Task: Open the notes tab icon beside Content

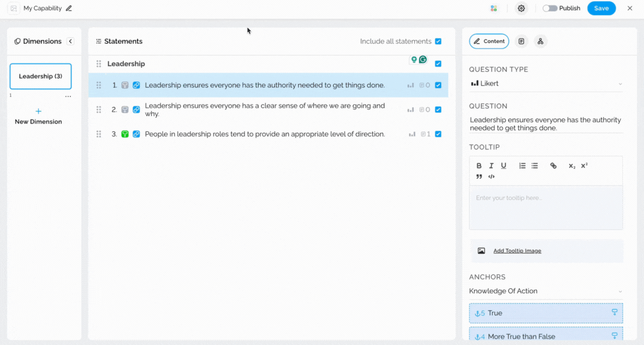Action: [x=521, y=41]
